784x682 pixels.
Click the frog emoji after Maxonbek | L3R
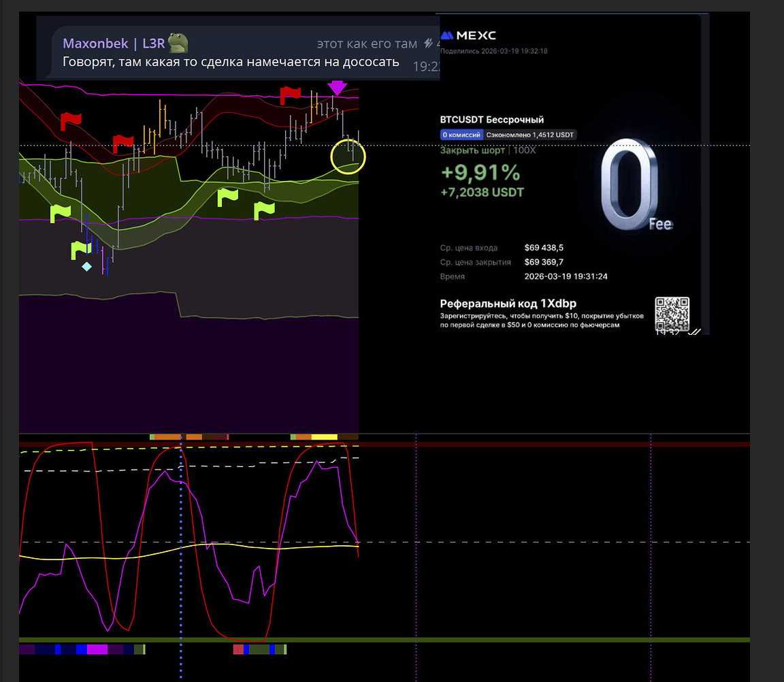(x=178, y=43)
